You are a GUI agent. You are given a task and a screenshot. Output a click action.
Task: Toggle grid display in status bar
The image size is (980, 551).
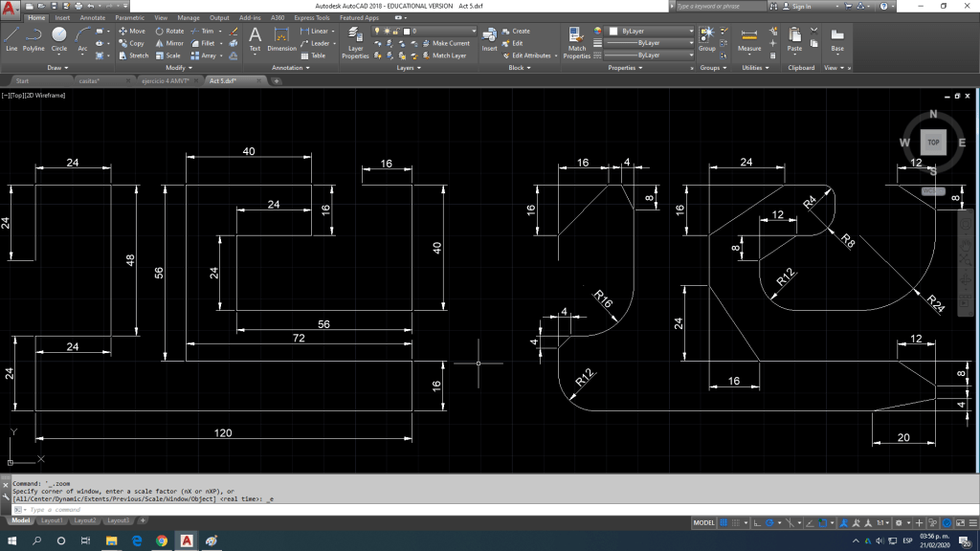(724, 523)
